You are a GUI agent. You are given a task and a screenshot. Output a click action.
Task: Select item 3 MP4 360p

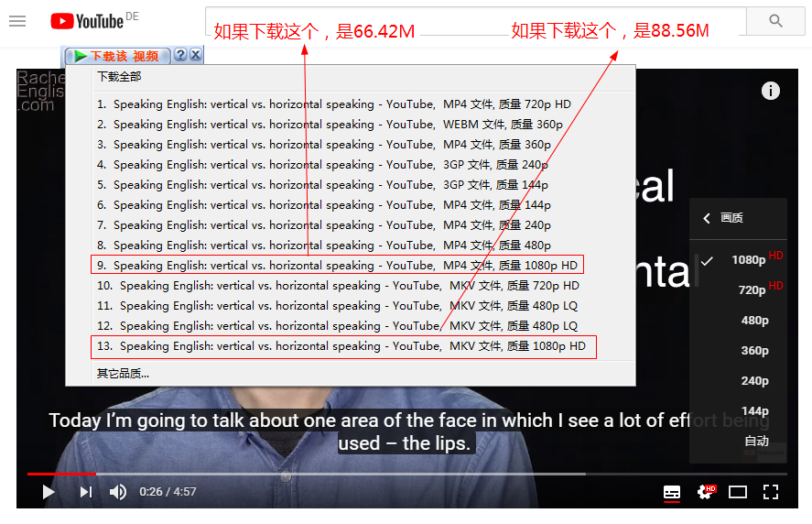pos(324,145)
